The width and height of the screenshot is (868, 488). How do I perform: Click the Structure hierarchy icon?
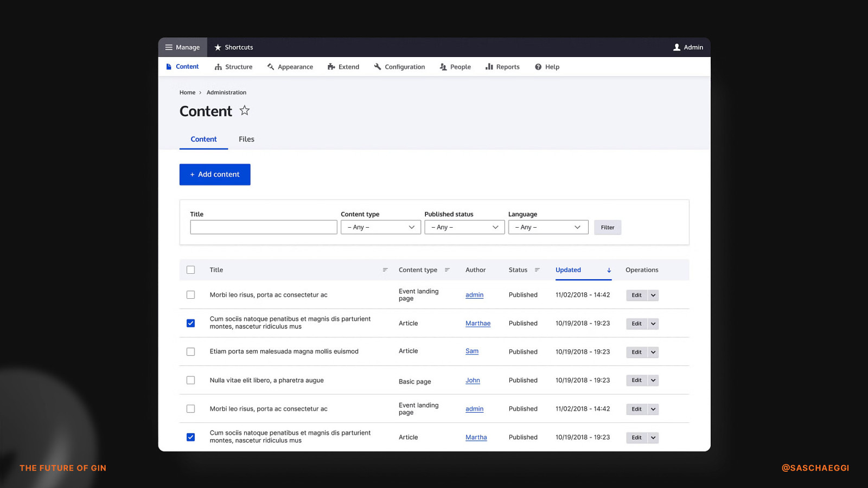[x=218, y=67]
